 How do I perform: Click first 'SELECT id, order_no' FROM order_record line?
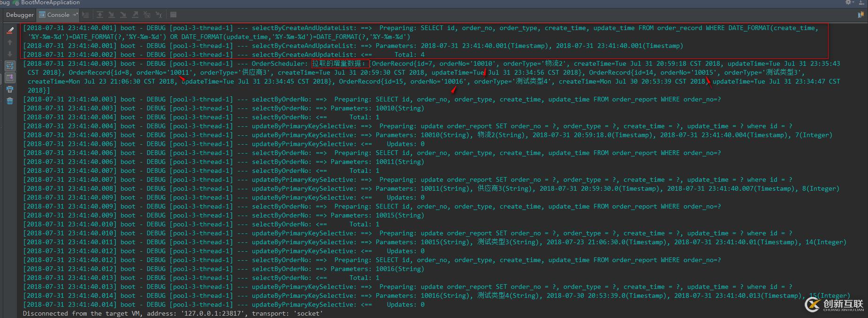pos(420,28)
